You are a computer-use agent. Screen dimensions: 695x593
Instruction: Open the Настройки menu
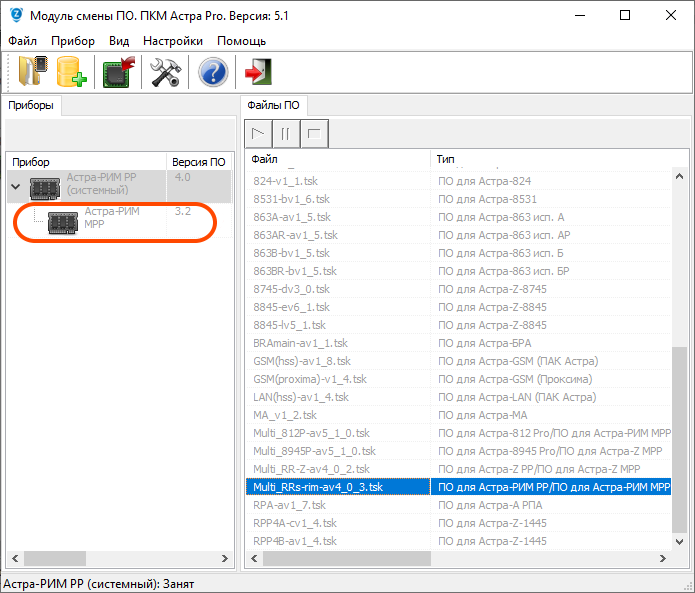172,41
